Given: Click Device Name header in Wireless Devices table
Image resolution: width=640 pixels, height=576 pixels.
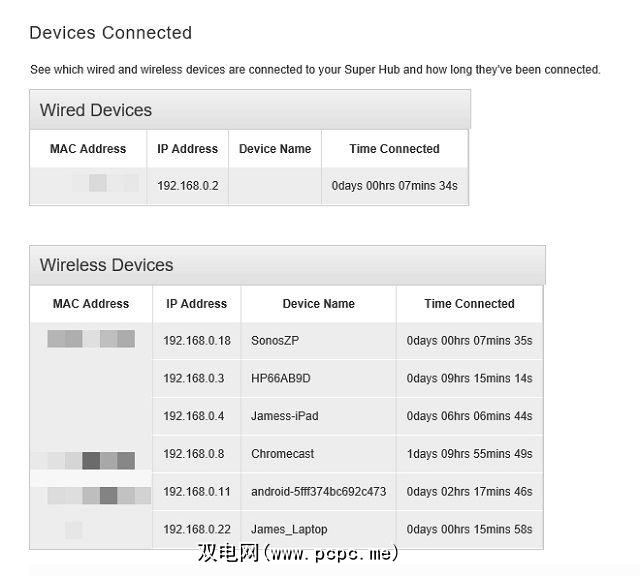Looking at the screenshot, I should pyautogui.click(x=318, y=304).
